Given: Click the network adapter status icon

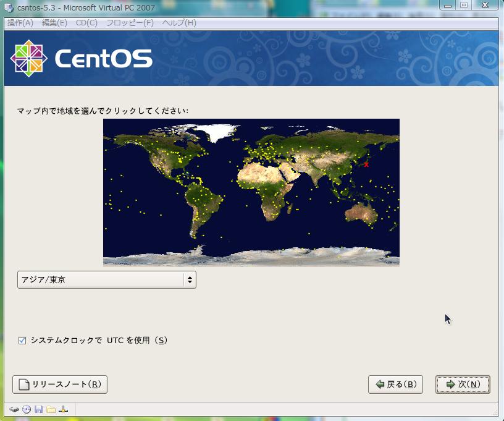Looking at the screenshot, I should pyautogui.click(x=63, y=409).
